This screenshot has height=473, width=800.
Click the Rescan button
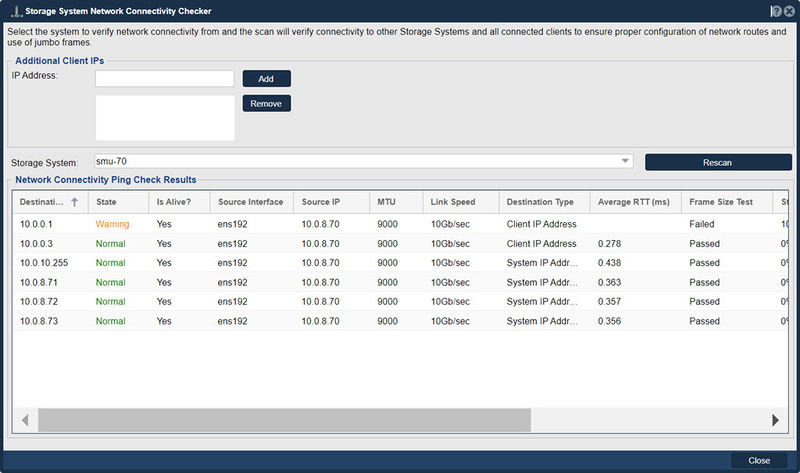[x=718, y=162]
